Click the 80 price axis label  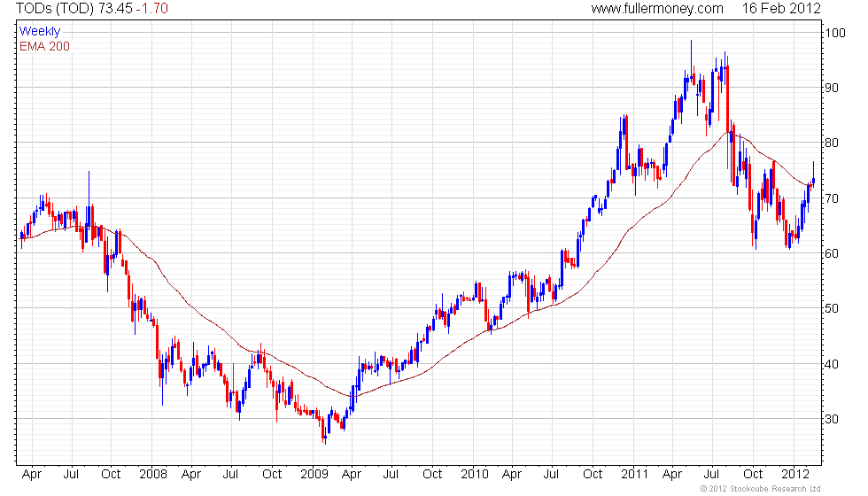[x=832, y=143]
